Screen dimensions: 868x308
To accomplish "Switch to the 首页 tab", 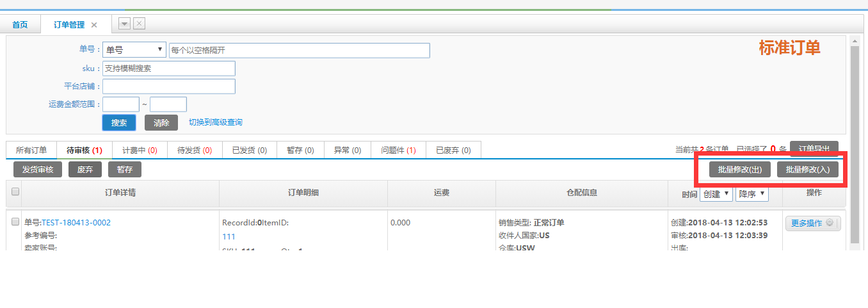I will coord(20,25).
